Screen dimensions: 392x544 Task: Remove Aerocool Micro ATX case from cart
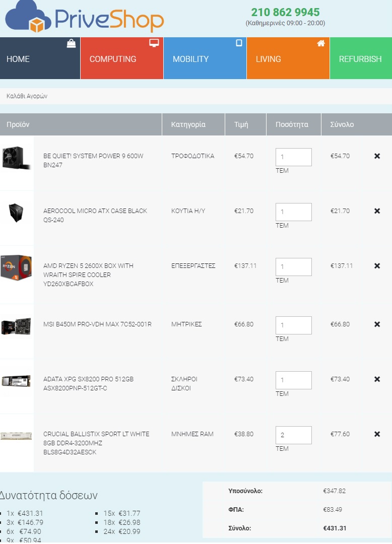point(377,211)
